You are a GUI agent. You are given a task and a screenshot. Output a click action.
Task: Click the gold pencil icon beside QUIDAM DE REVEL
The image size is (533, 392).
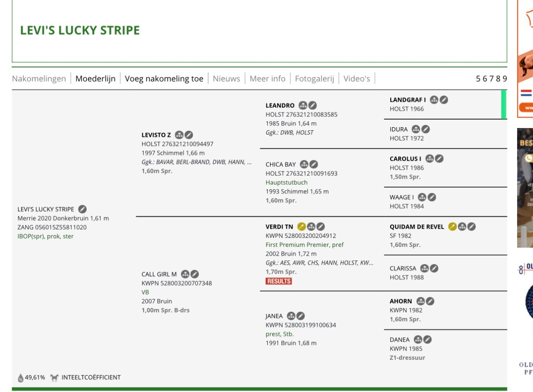click(452, 226)
